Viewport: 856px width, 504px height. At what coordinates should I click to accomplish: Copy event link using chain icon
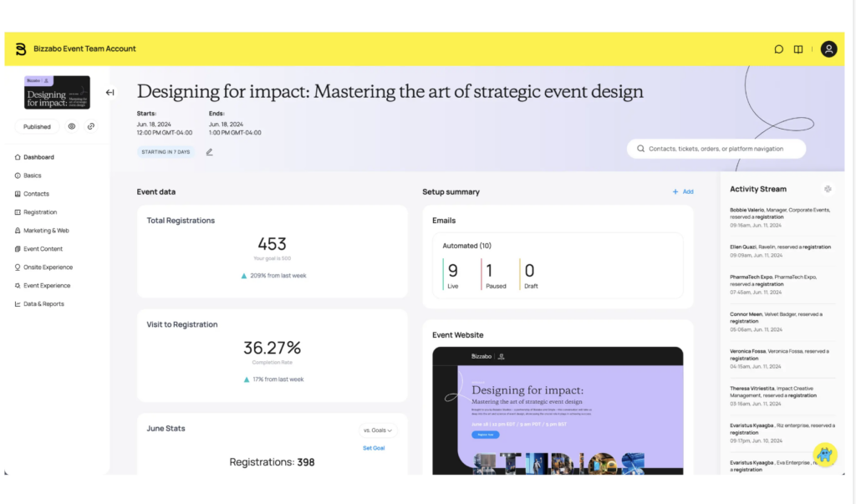pyautogui.click(x=91, y=127)
